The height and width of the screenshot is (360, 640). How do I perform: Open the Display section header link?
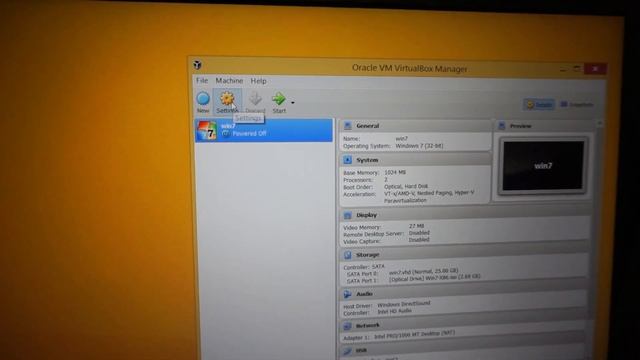pos(367,215)
